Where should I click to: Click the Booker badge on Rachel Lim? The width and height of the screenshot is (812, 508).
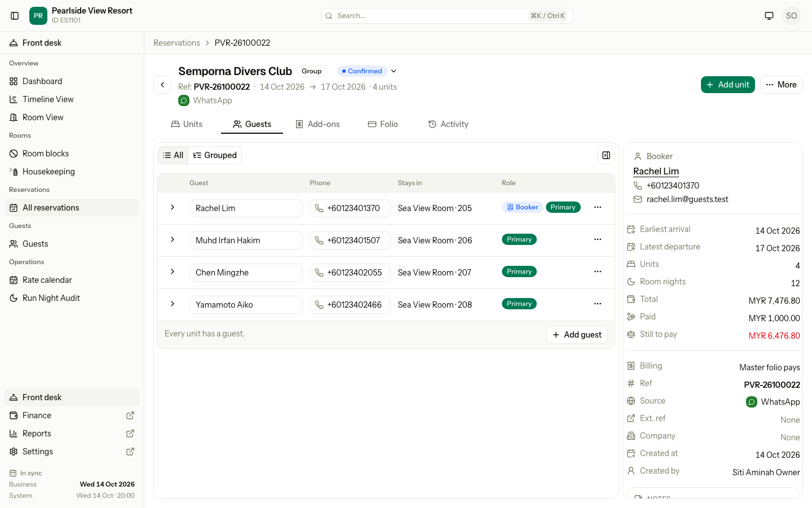[523, 207]
